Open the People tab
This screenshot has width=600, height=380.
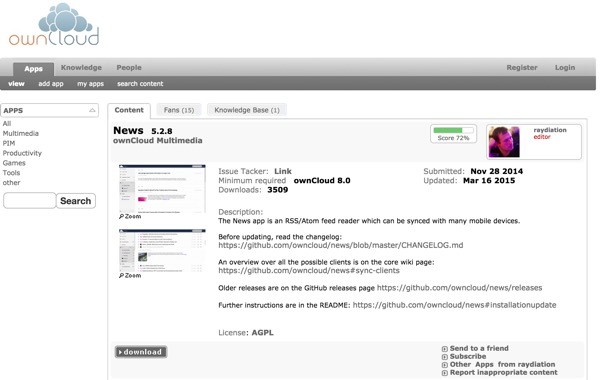point(129,67)
